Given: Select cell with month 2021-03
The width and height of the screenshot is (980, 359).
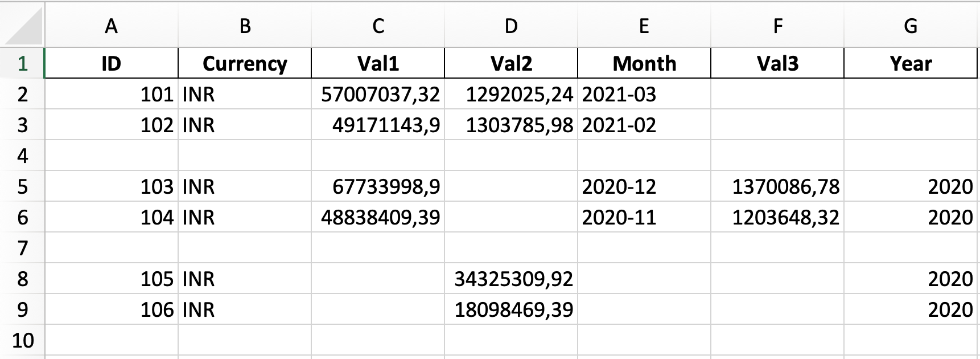Looking at the screenshot, I should 644,94.
